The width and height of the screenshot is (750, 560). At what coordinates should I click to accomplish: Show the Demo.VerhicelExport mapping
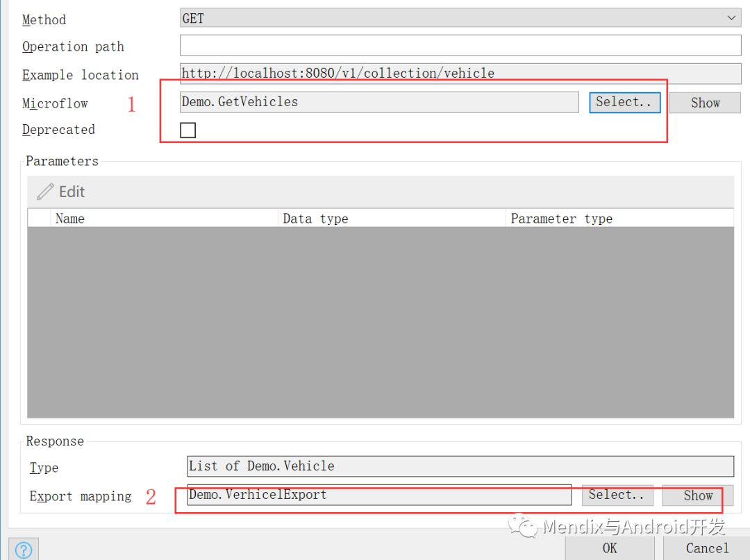(696, 495)
